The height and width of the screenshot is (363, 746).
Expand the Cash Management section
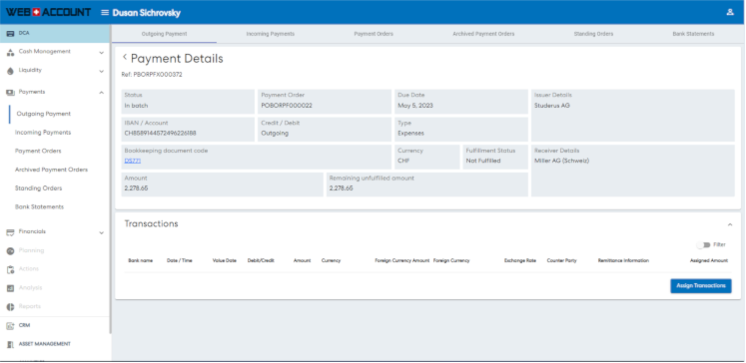point(101,53)
